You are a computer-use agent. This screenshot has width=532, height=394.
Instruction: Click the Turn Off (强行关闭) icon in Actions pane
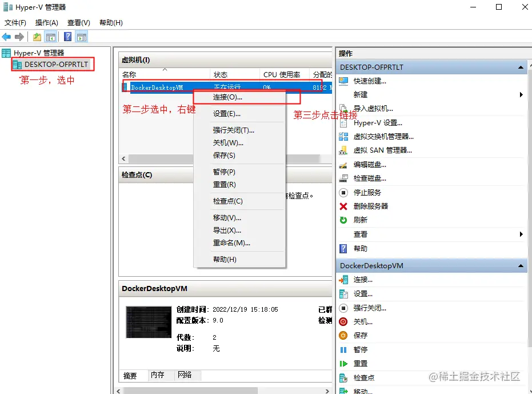pyautogui.click(x=343, y=308)
